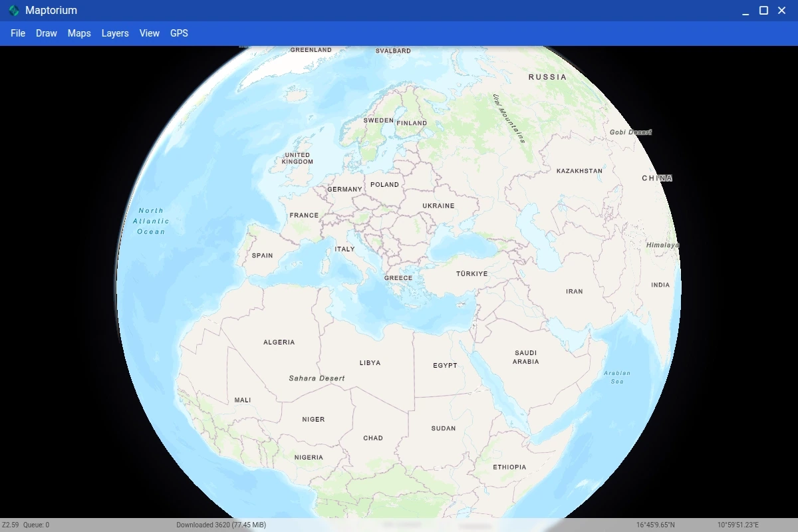
Task: Click the KAZAKHSTAN label
Action: click(x=579, y=171)
